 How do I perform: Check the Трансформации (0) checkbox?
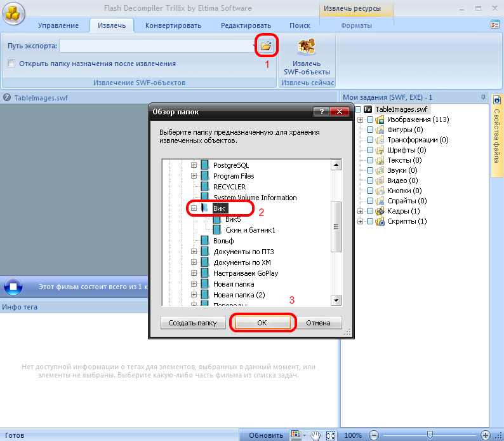coord(370,140)
